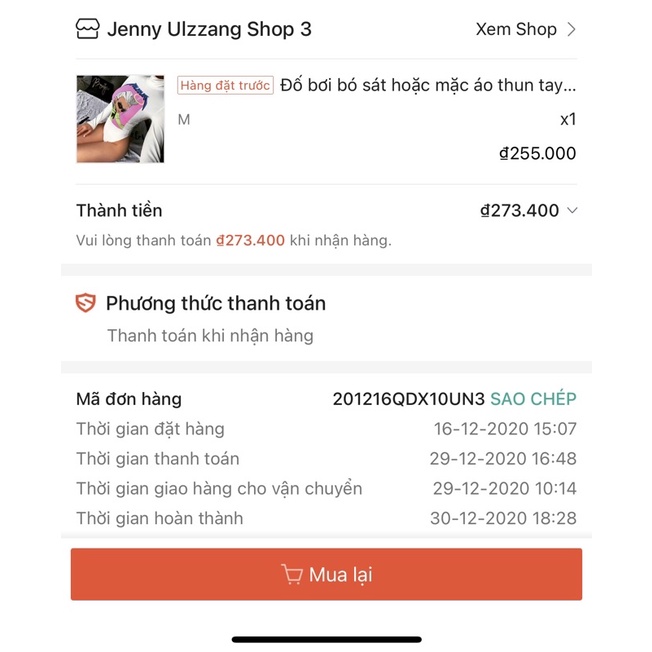Select the product title Đồ bơi bó sát
Image resolution: width=652 pixels, height=652 pixels.
pyautogui.click(x=428, y=85)
